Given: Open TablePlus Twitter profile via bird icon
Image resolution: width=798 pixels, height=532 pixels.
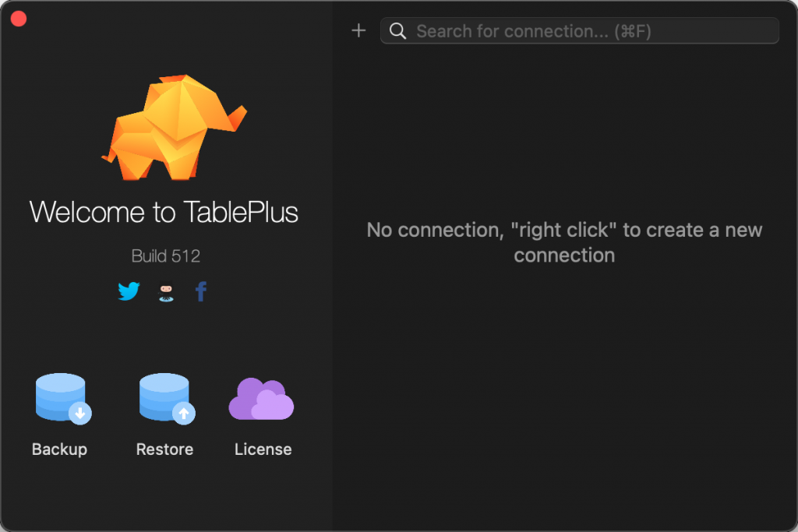Looking at the screenshot, I should [128, 291].
